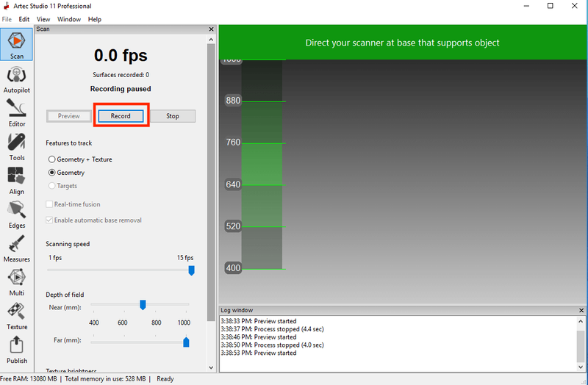Close the Scan panel
The image size is (588, 385).
(211, 29)
